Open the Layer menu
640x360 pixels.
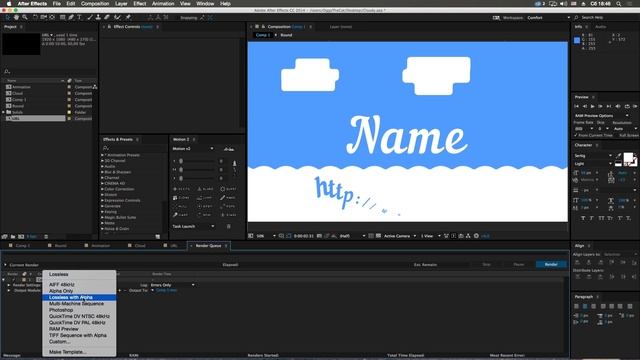[121, 4]
